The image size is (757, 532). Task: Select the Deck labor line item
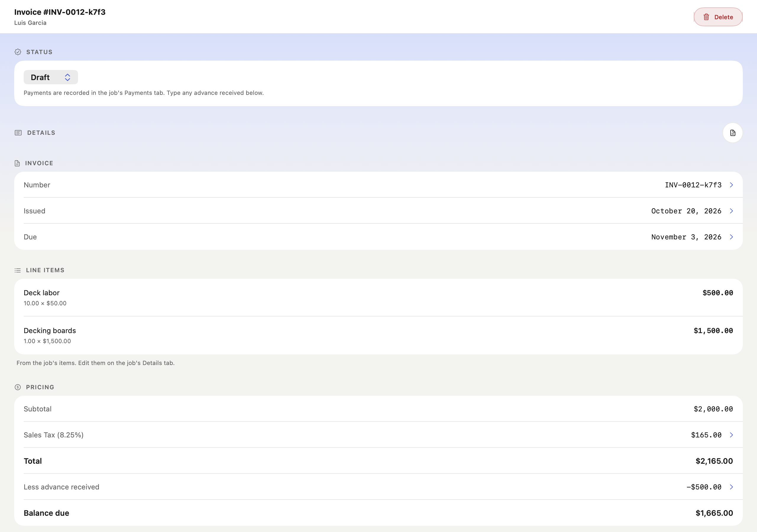tap(378, 298)
